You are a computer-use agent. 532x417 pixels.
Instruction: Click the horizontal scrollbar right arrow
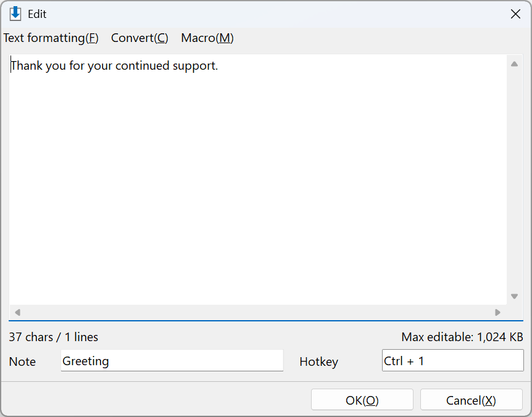[x=497, y=312]
